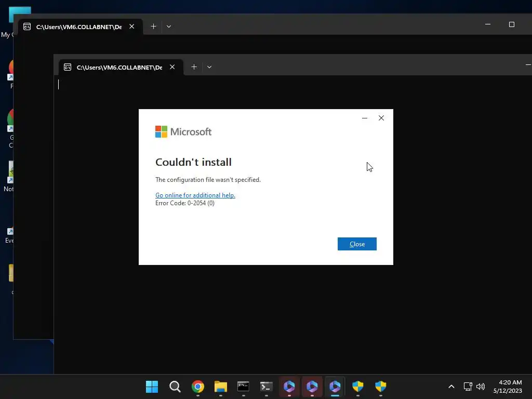Open the Windows Start menu
The height and width of the screenshot is (399, 532).
(x=152, y=387)
